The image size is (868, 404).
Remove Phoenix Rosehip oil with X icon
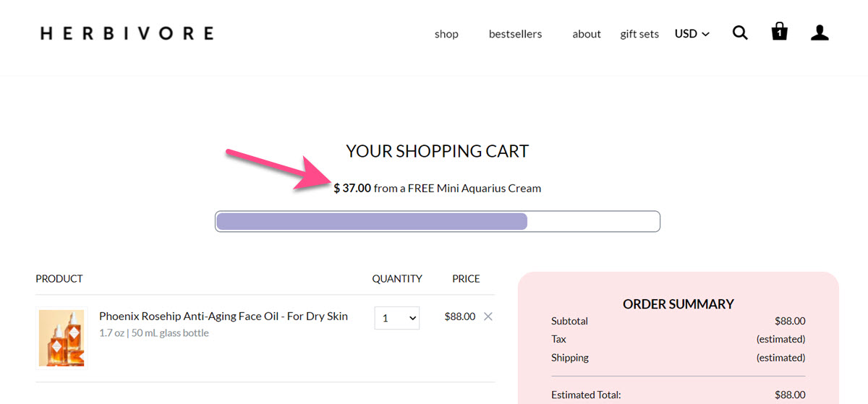tap(488, 317)
